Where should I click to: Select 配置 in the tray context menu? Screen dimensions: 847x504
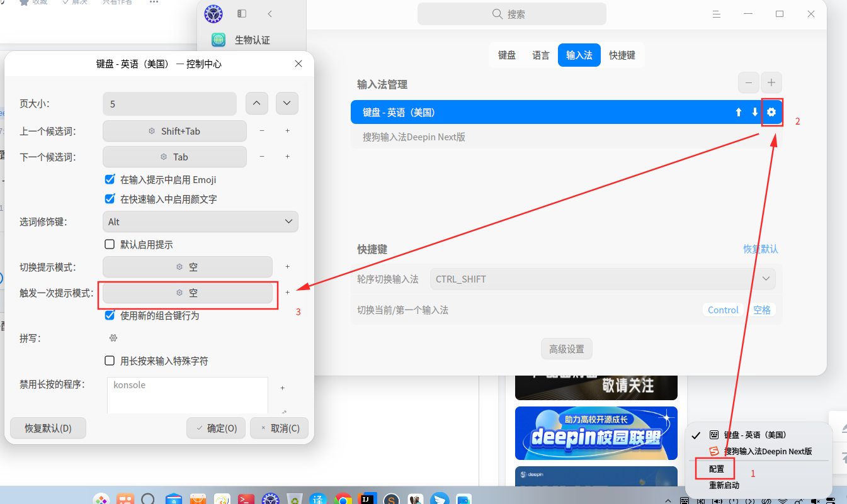(x=716, y=469)
